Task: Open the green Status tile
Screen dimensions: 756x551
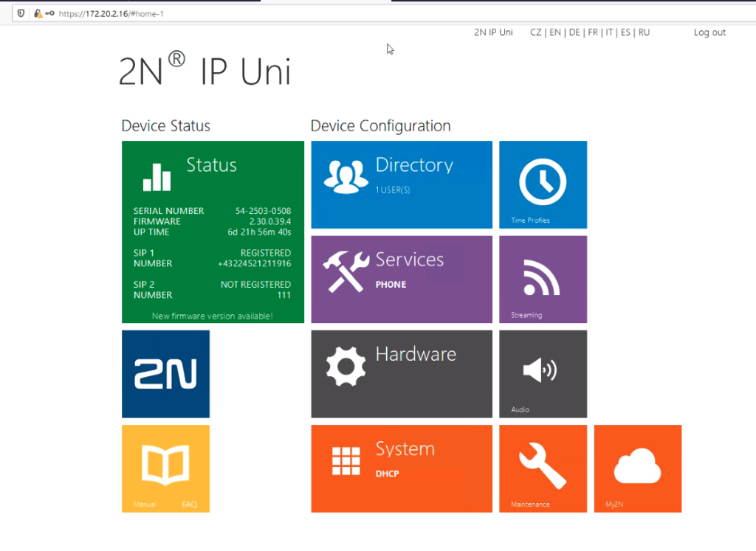Action: 213,232
